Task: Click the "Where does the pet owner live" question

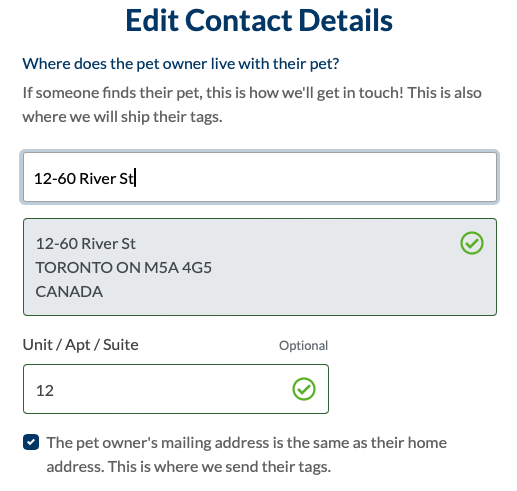Action: 181,64
